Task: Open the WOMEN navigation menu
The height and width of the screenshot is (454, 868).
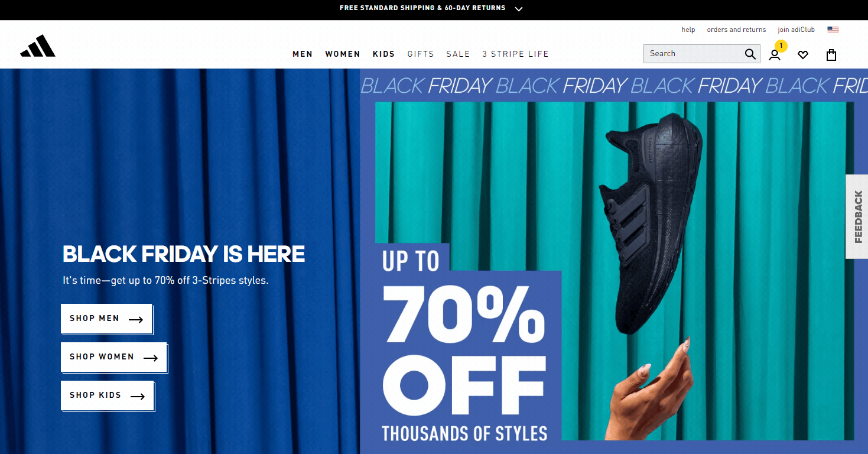Action: tap(343, 54)
